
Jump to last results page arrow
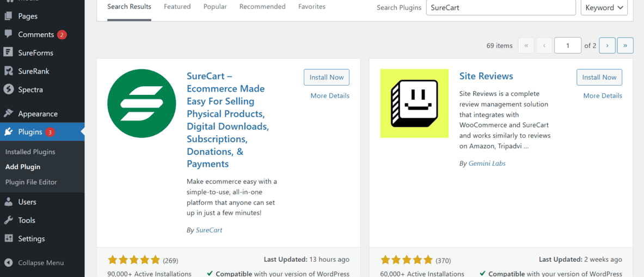pos(625,45)
